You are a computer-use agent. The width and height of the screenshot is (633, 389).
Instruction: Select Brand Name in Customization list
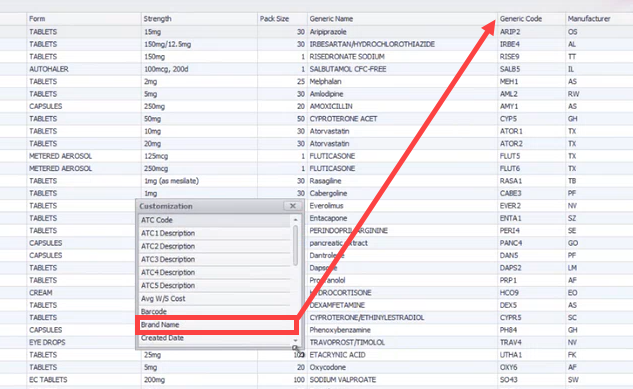point(215,325)
